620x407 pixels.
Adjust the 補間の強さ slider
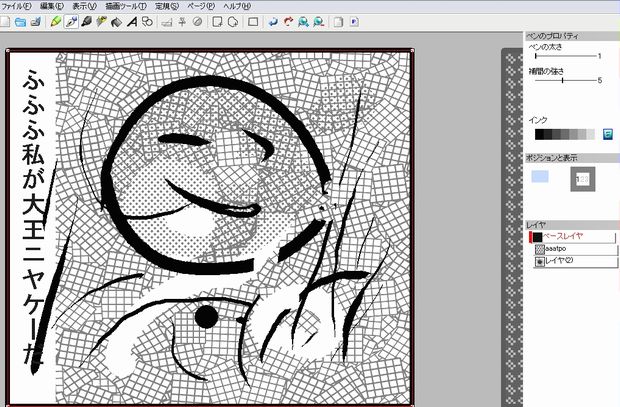pos(565,80)
